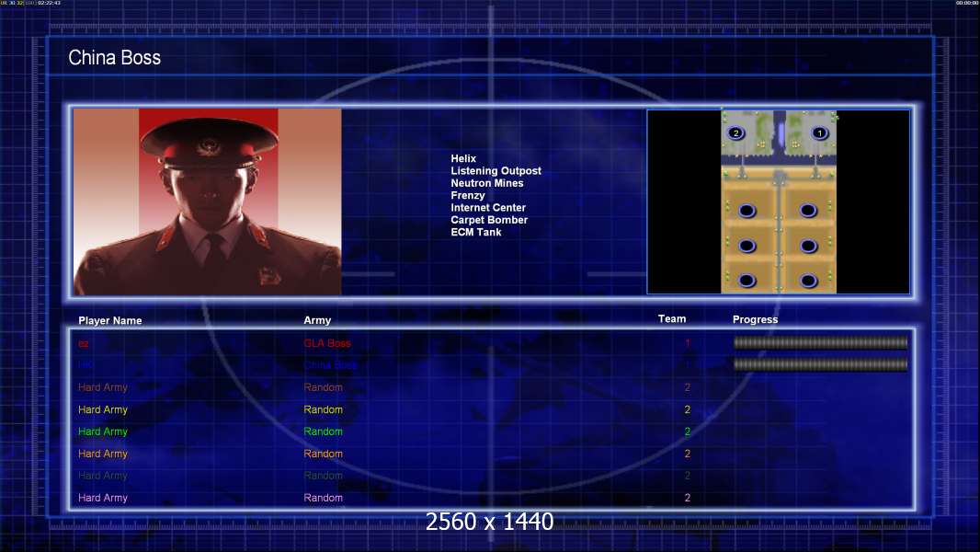
Task: Click the 'China Boss' screen title
Action: click(x=114, y=58)
